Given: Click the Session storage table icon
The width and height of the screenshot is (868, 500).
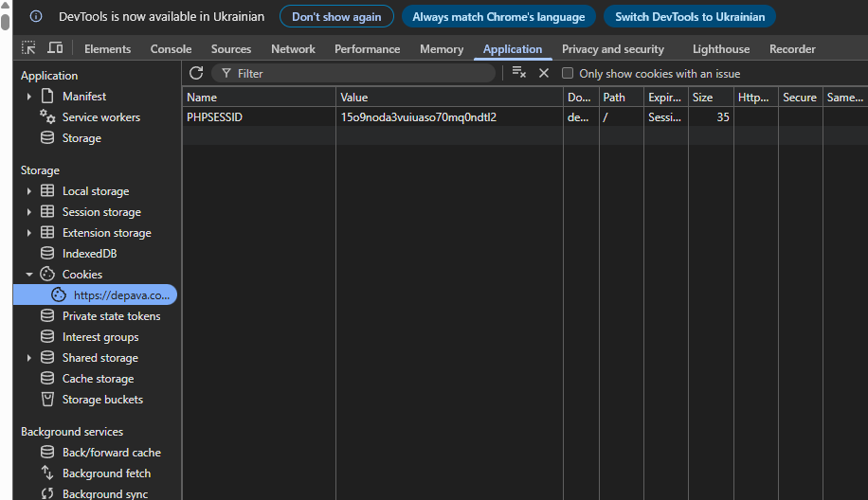Looking at the screenshot, I should [47, 212].
